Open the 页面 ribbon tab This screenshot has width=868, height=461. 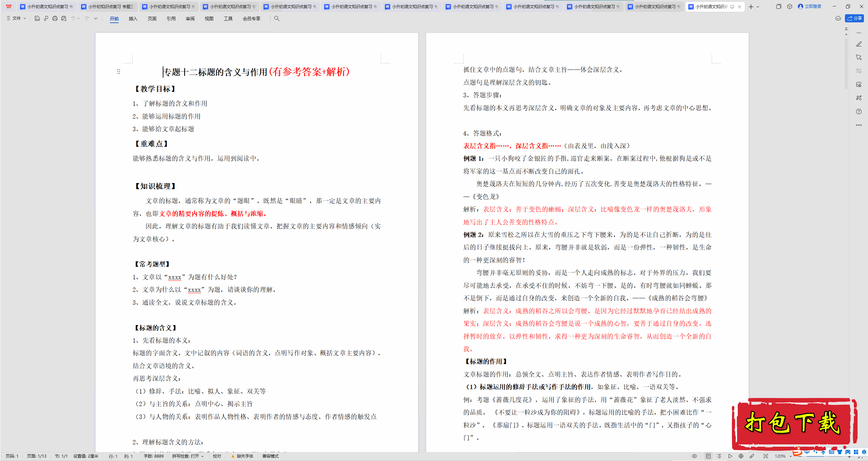coord(152,19)
